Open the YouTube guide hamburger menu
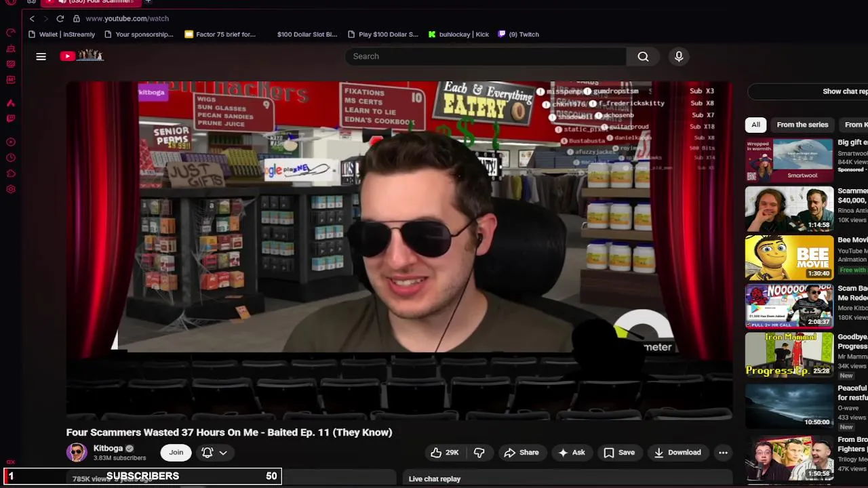This screenshot has width=868, height=488. (41, 56)
